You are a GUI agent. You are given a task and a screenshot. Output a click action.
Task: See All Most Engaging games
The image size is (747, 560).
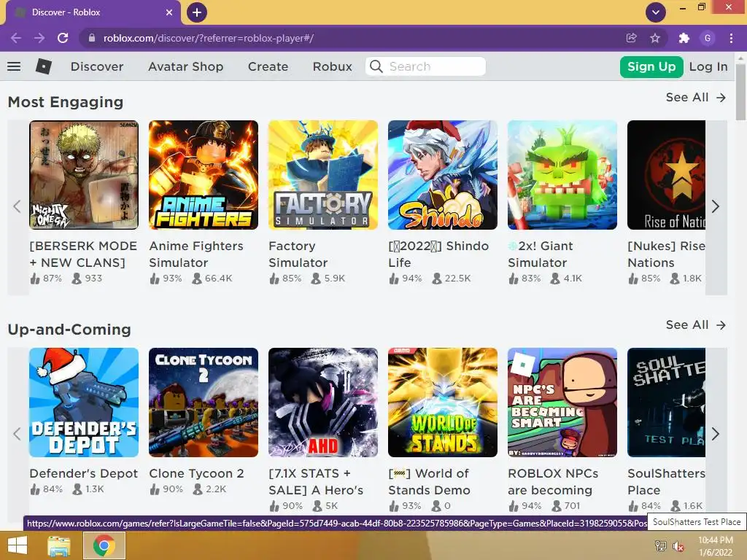(695, 97)
